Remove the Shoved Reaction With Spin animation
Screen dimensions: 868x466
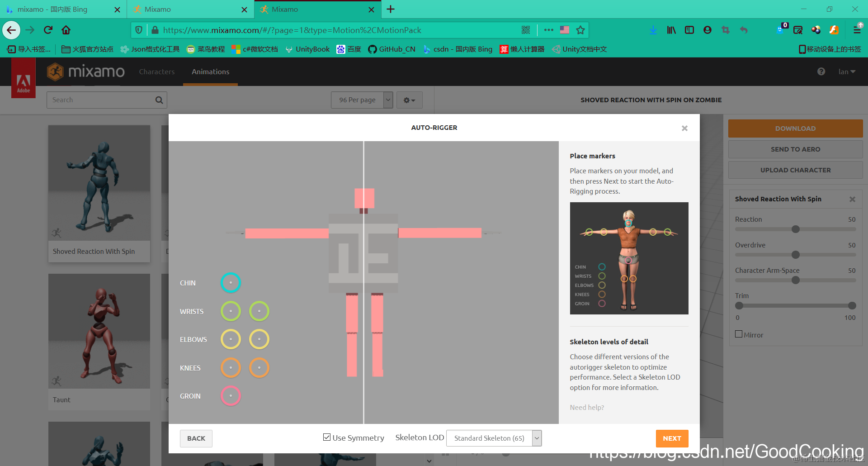[x=852, y=199]
